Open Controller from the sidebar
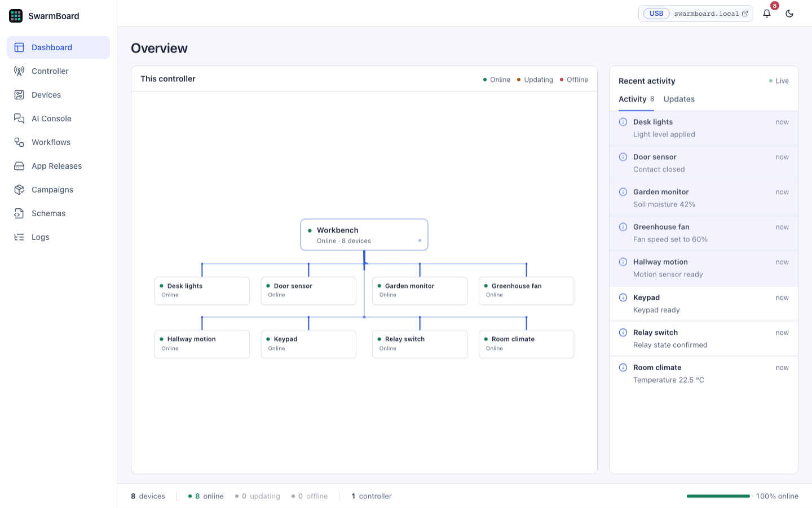 tap(58, 71)
